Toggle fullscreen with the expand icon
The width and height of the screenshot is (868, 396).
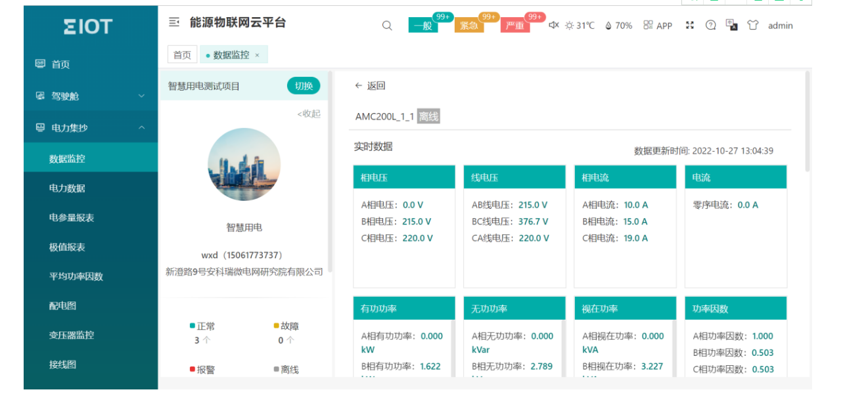coord(689,25)
